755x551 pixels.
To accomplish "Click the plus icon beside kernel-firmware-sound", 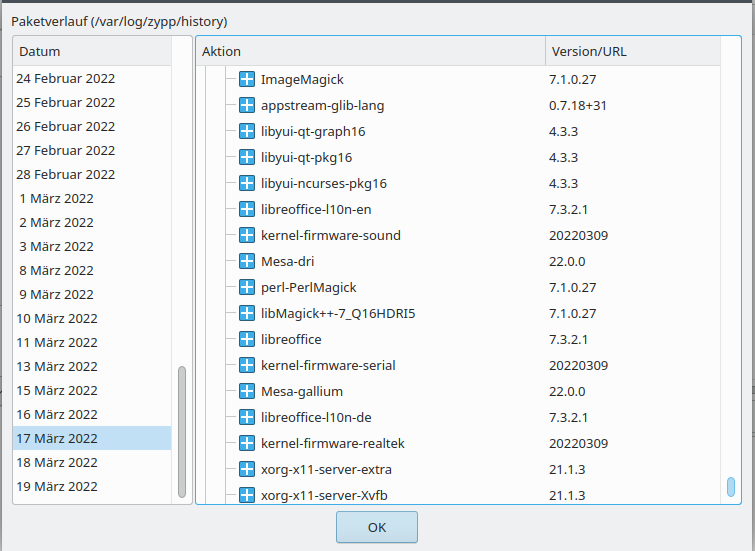I will tap(247, 235).
